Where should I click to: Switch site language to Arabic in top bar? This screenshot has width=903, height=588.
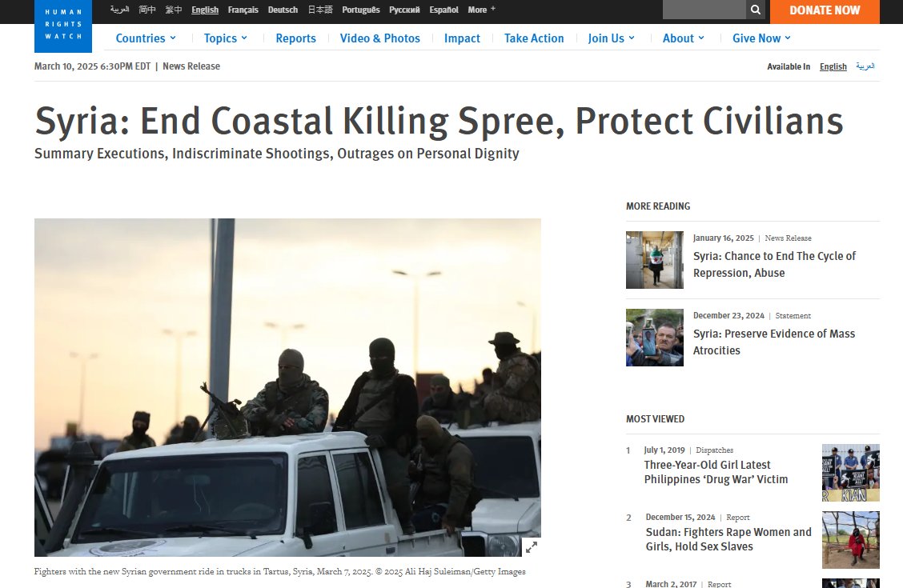(x=120, y=10)
